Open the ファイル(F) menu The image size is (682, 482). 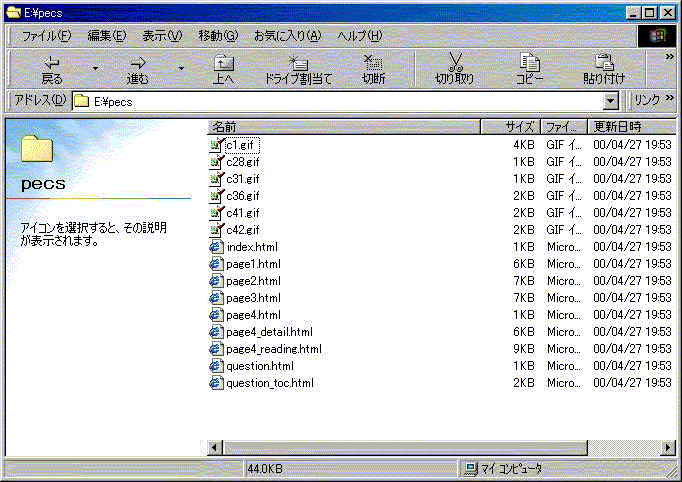click(x=46, y=36)
